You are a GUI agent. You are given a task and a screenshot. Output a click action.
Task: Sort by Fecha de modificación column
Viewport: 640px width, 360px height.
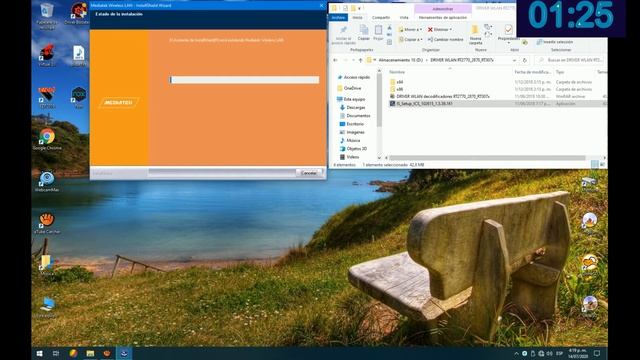(x=533, y=72)
